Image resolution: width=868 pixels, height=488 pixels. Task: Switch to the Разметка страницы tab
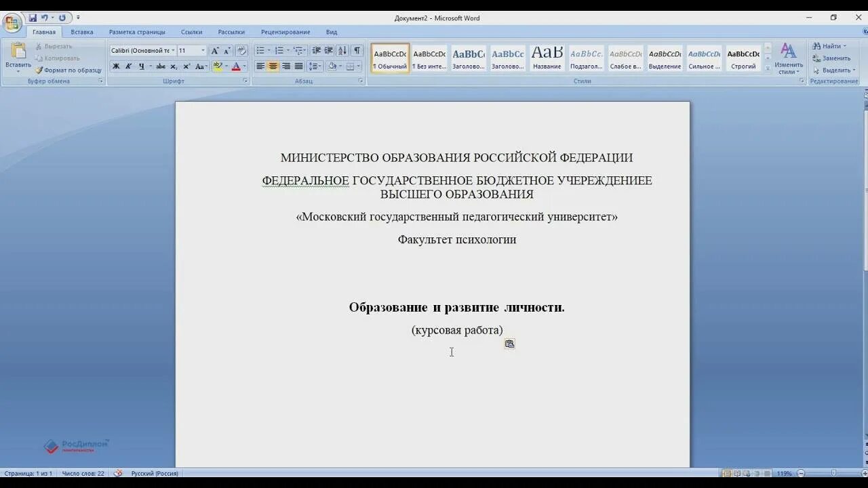[137, 32]
